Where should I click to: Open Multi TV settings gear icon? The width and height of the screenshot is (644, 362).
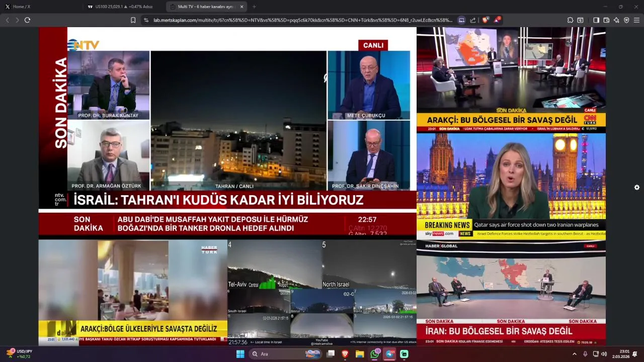[x=636, y=188]
